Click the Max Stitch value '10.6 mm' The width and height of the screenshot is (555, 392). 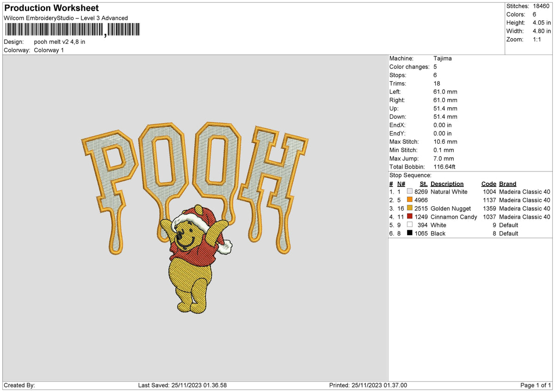445,141
